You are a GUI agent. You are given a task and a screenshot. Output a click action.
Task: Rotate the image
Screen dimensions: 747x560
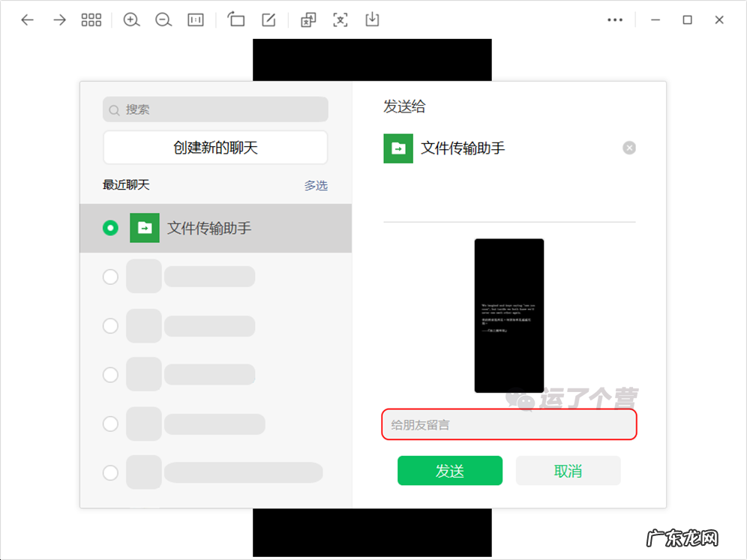(235, 19)
